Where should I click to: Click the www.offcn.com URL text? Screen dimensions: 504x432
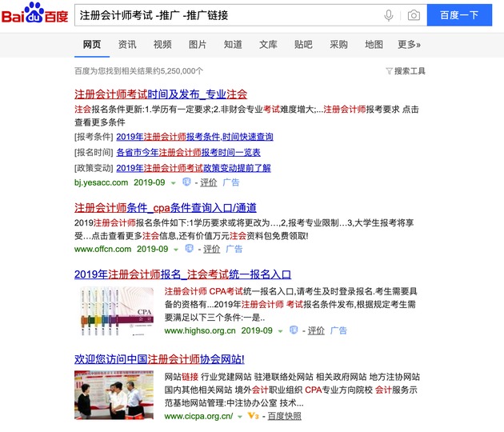102,249
